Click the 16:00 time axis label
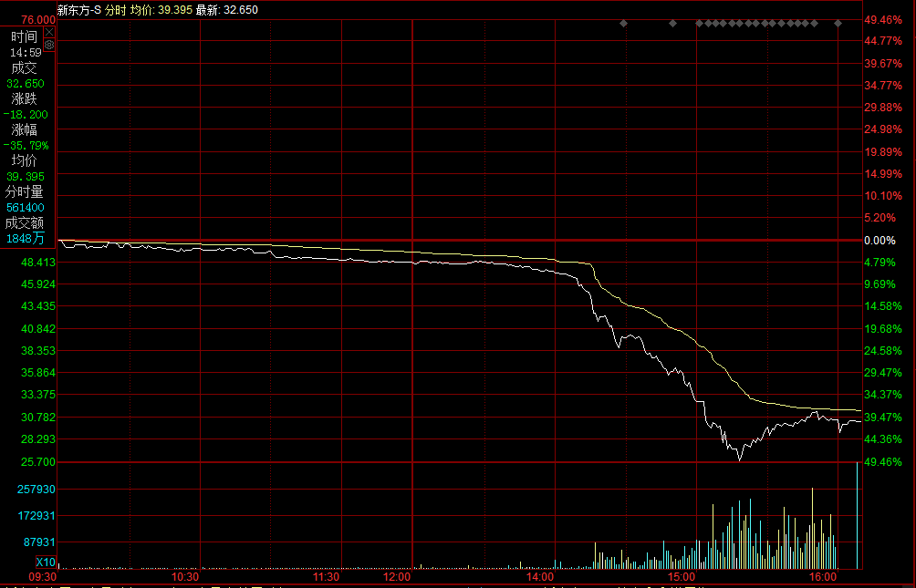This screenshot has width=916, height=588. [823, 577]
